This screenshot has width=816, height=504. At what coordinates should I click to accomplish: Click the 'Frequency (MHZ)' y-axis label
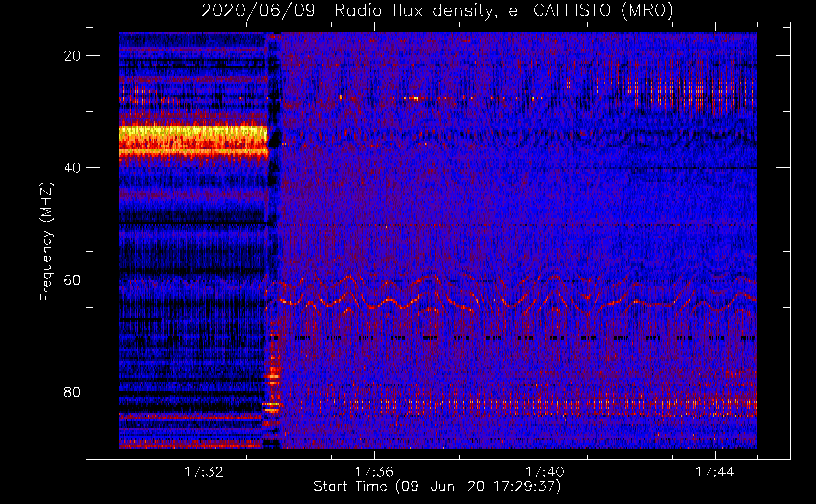pyautogui.click(x=46, y=242)
